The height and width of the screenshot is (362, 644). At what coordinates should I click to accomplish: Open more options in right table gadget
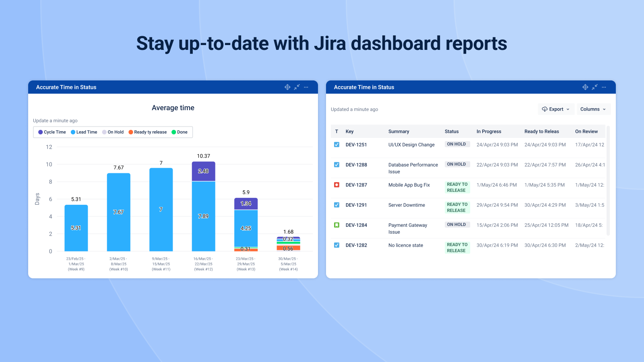click(604, 87)
